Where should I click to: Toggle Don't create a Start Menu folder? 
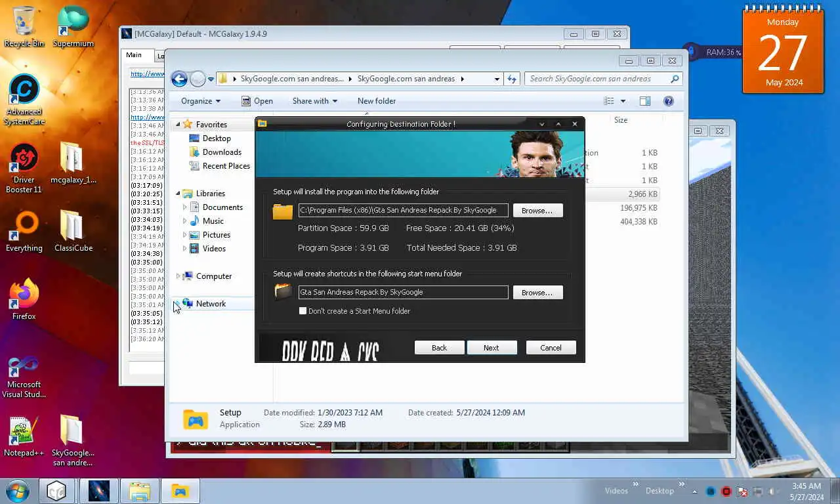[x=303, y=311]
